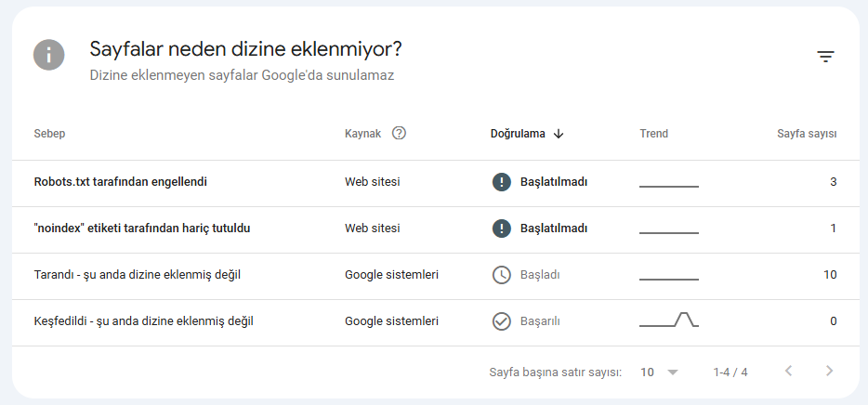Image resolution: width=868 pixels, height=405 pixels.
Task: Click the Sayfa sayısı column header
Action: 807,134
